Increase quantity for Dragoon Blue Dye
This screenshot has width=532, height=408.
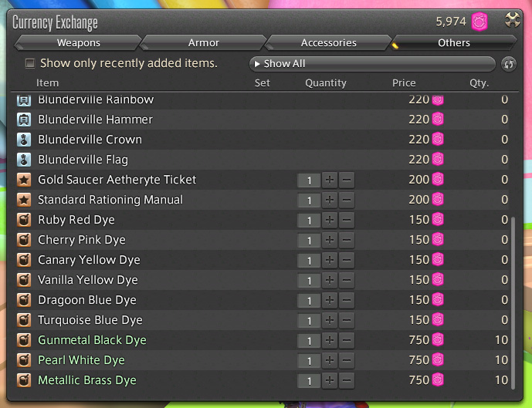[x=330, y=300]
